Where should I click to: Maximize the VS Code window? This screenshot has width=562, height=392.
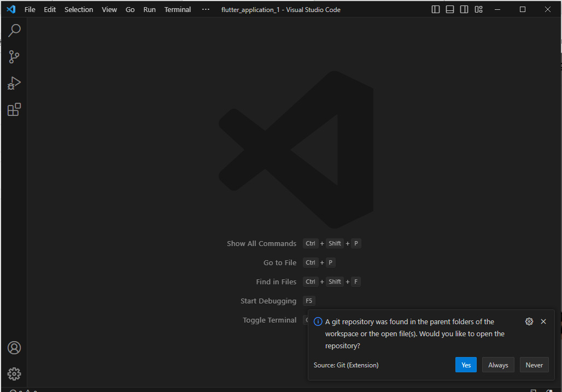(x=523, y=9)
